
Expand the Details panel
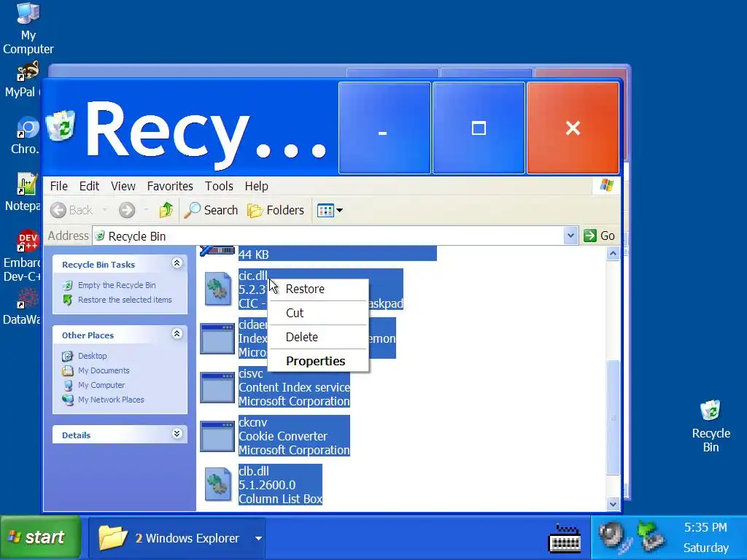177,433
